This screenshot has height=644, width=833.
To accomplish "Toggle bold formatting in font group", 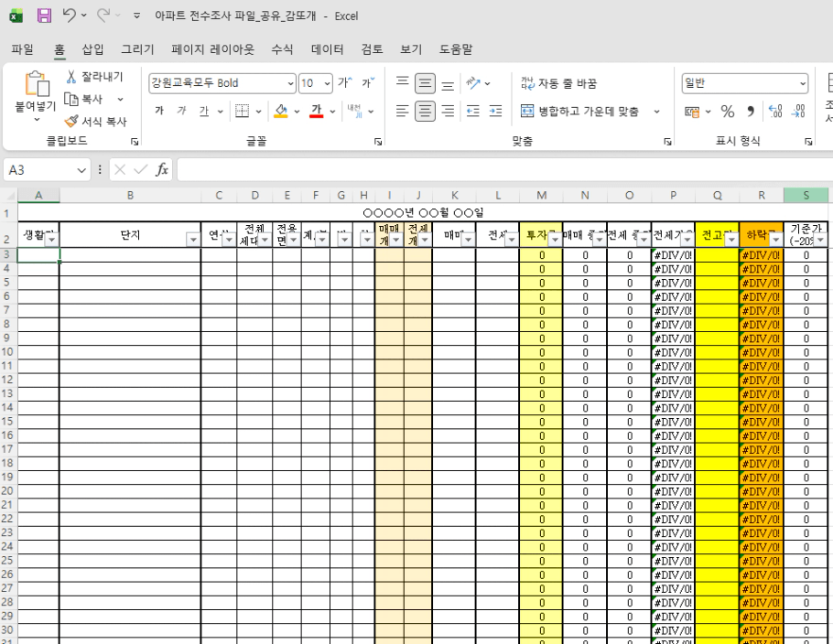I will 158,112.
